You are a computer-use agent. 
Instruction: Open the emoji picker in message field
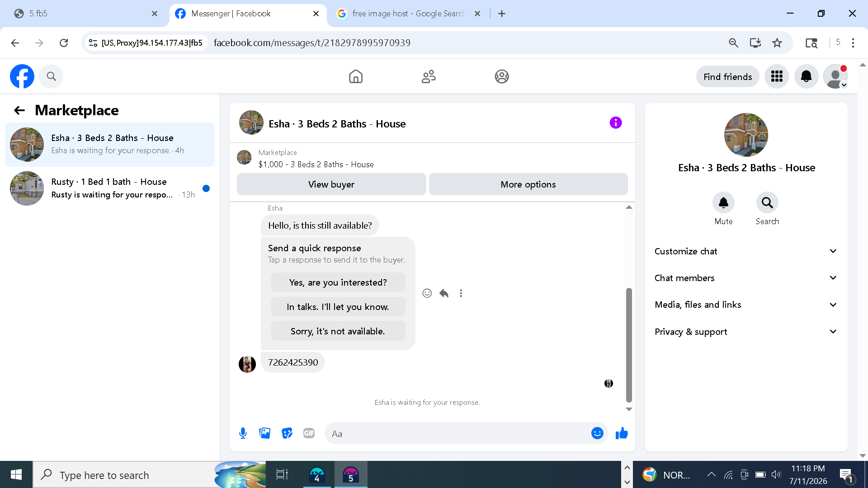597,433
